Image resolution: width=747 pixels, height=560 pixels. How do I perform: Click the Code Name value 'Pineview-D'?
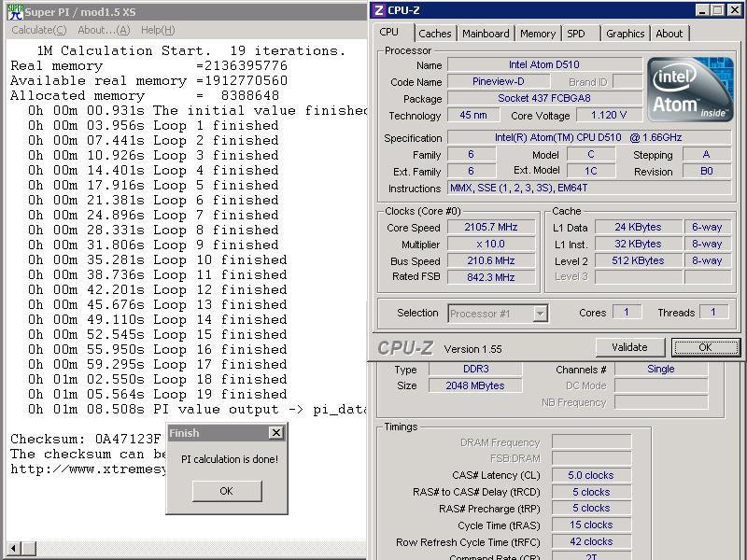499,81
